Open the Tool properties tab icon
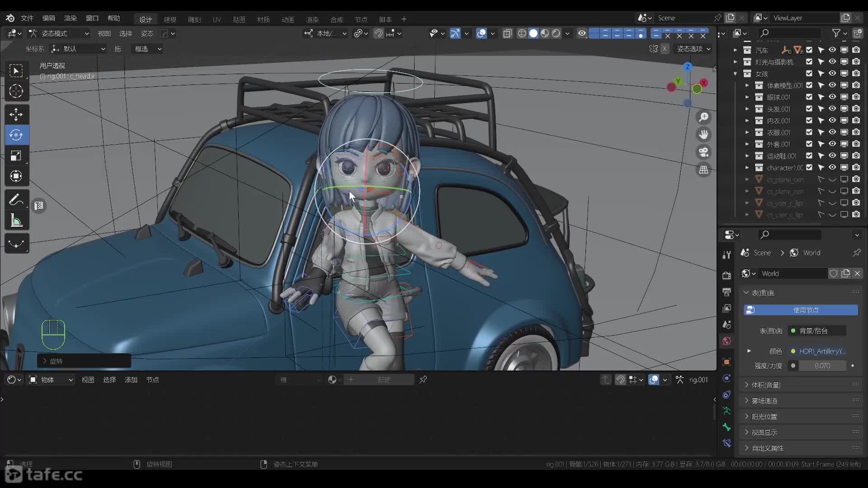This screenshot has height=488, width=868. 726,255
